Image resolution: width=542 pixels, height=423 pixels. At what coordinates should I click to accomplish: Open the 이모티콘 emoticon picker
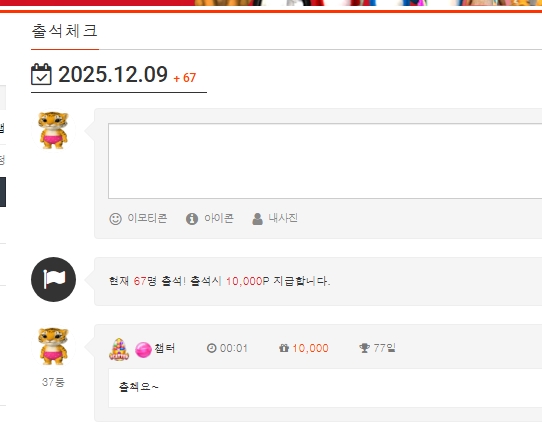pyautogui.click(x=138, y=218)
